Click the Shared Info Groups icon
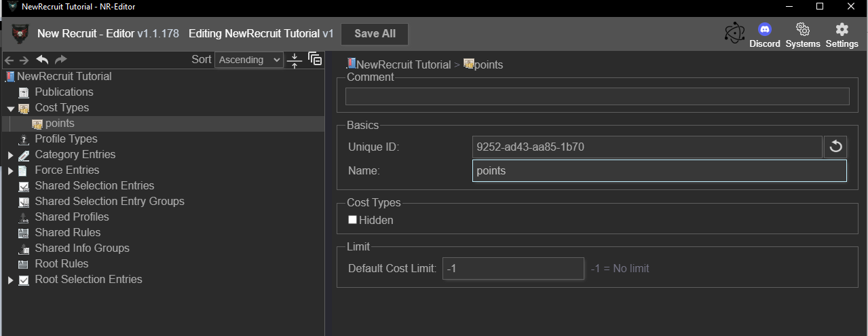This screenshot has width=868, height=336. coord(24,248)
